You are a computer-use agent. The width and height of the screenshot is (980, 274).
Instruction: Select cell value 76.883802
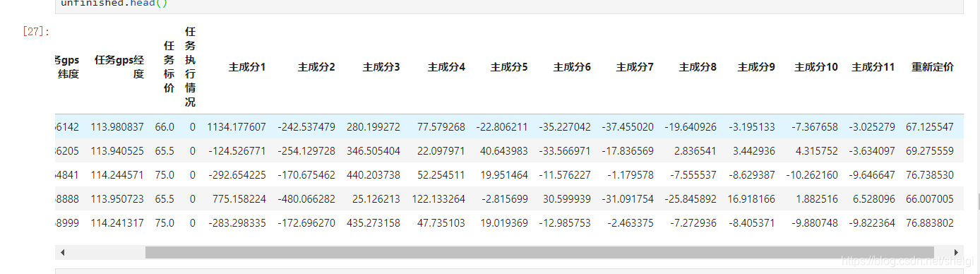point(930,223)
